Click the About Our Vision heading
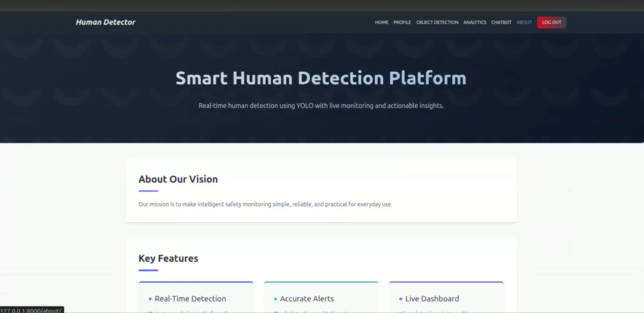Viewport: 644px width, 313px height. click(178, 179)
